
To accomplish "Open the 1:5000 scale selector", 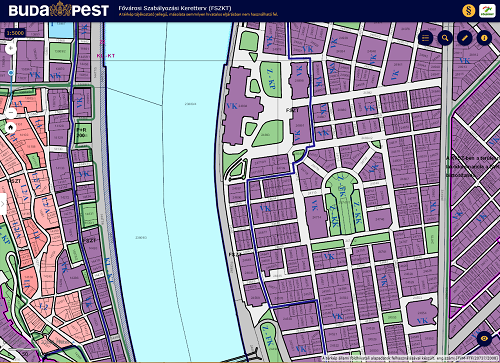I will [x=15, y=33].
